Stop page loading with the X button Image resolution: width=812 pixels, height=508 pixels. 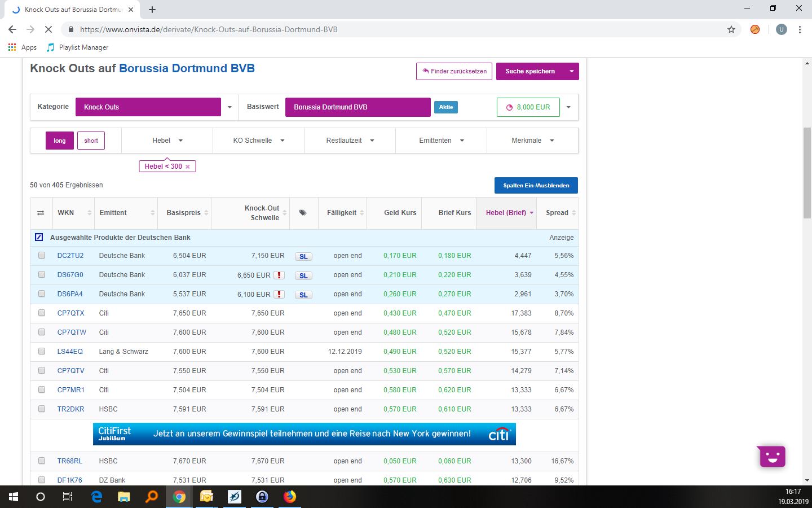[x=48, y=29]
